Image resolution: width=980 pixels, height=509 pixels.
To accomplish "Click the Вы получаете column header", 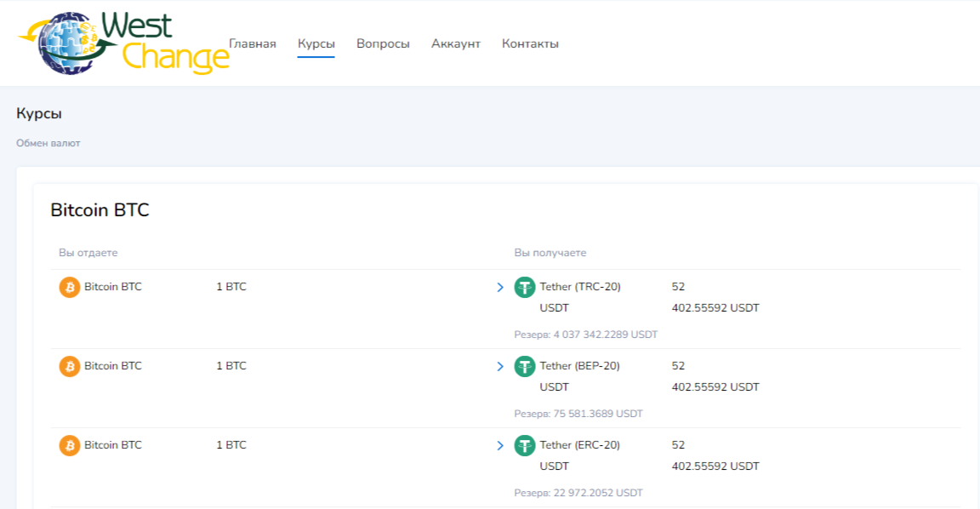I will (550, 253).
